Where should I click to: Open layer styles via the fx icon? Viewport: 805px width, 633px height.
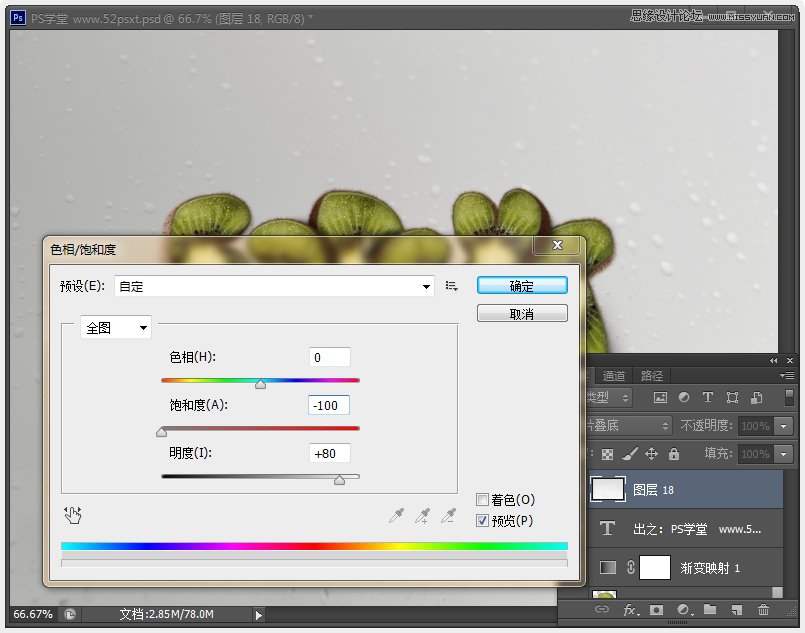coord(629,608)
